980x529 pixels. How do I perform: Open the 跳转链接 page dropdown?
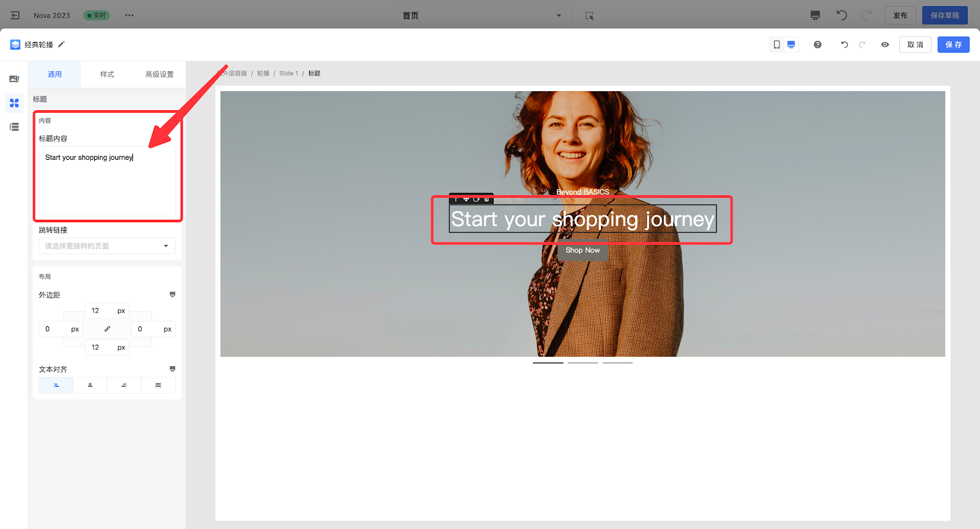tap(107, 246)
